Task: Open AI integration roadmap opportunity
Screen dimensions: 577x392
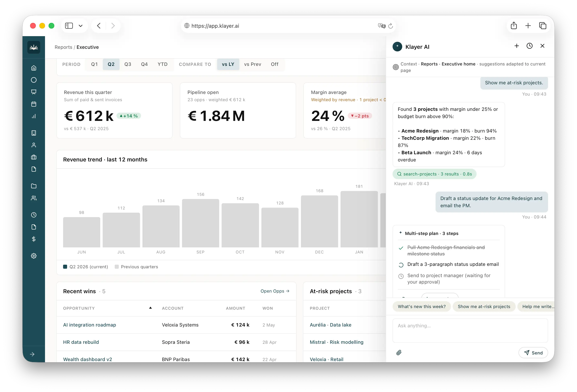Action: tap(89, 325)
